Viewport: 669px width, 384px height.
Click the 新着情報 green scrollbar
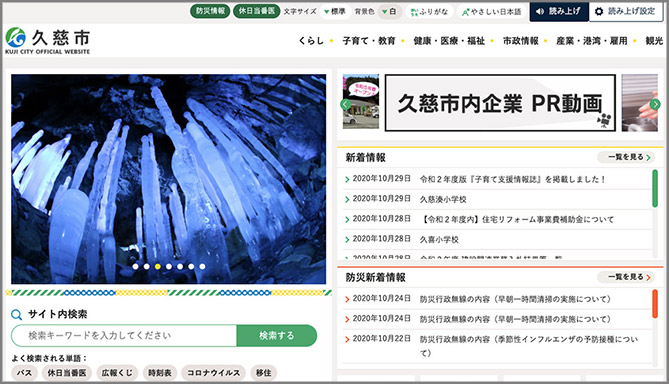point(655,189)
